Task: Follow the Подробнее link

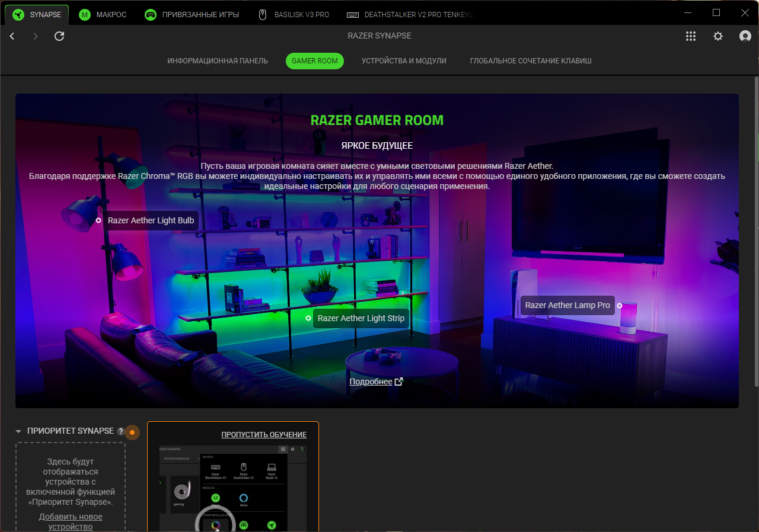Action: tap(376, 382)
